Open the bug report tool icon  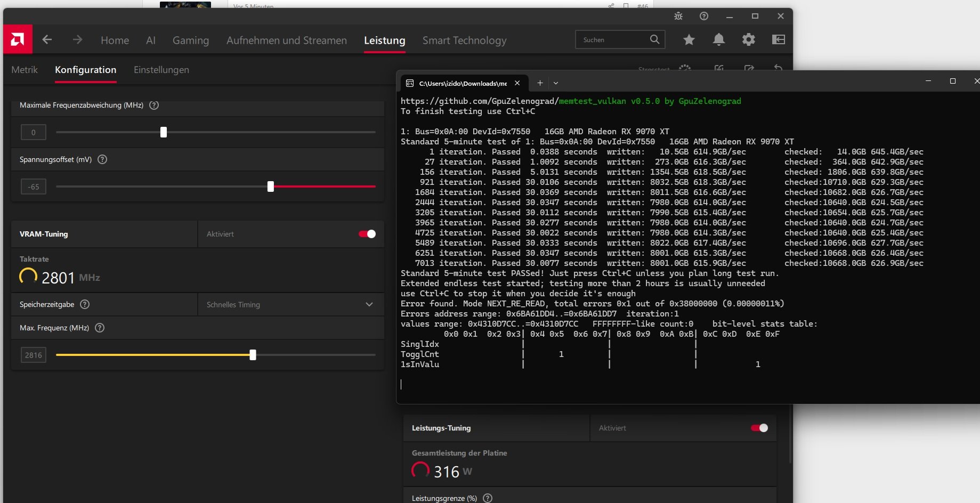tap(678, 16)
